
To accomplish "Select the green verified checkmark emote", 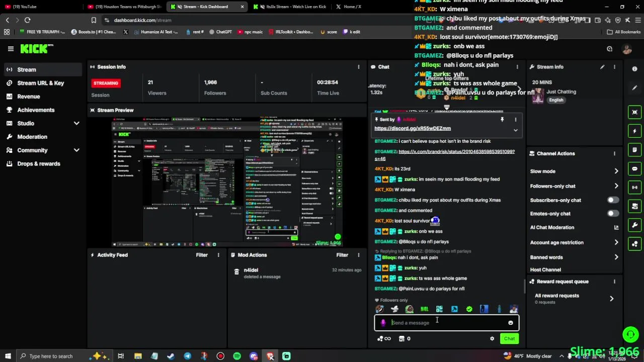I will [469, 309].
